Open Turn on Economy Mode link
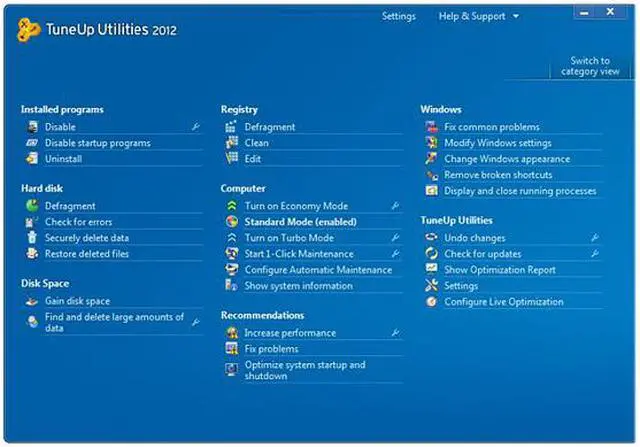 pos(296,206)
